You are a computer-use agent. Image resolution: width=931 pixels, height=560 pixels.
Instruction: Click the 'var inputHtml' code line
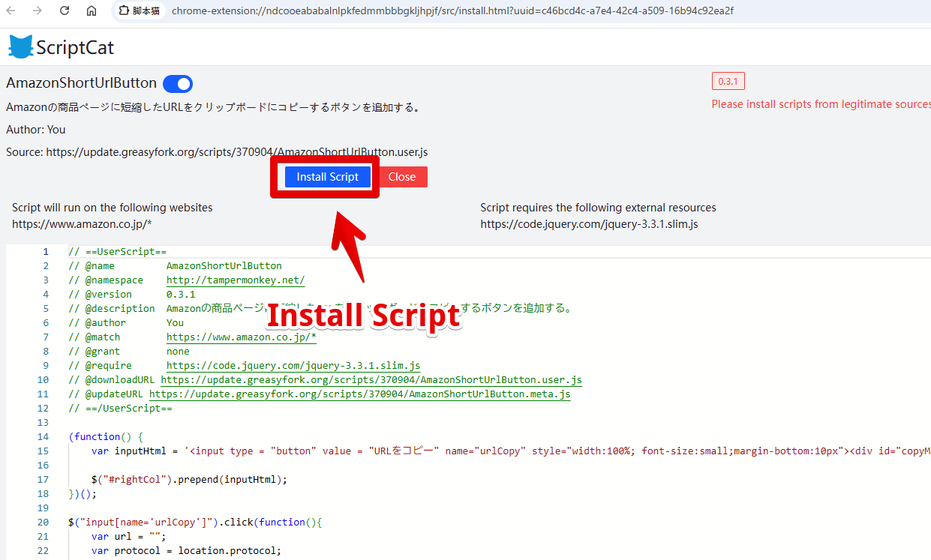pyautogui.click(x=511, y=451)
